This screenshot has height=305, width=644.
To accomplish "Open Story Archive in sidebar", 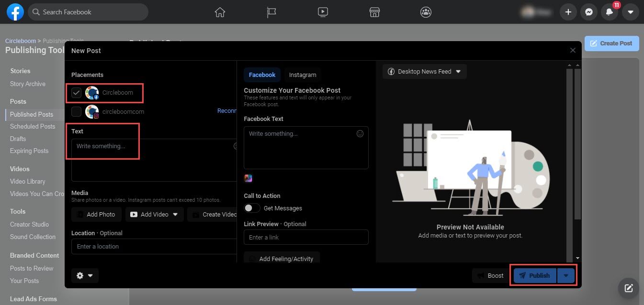I will click(28, 84).
